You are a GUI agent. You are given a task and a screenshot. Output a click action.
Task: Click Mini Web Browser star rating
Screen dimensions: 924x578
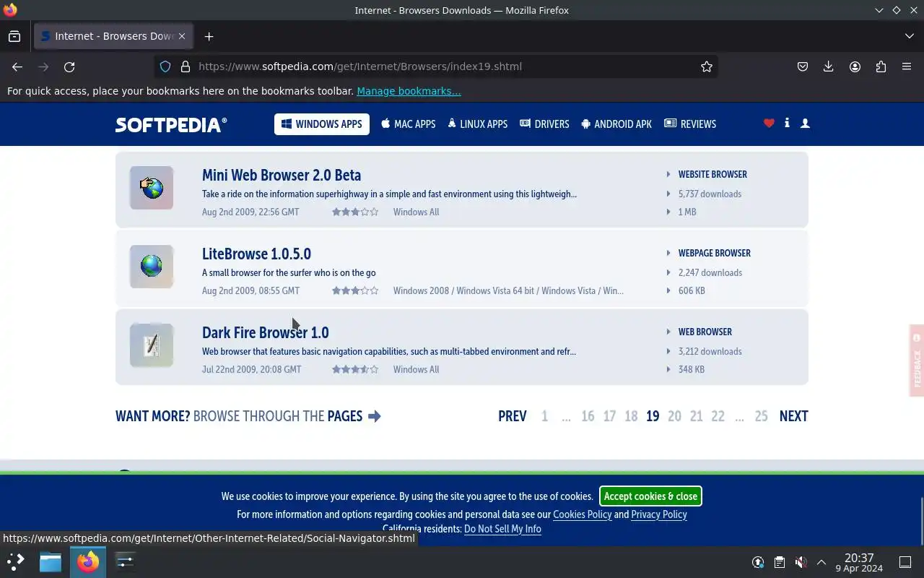pyautogui.click(x=355, y=212)
